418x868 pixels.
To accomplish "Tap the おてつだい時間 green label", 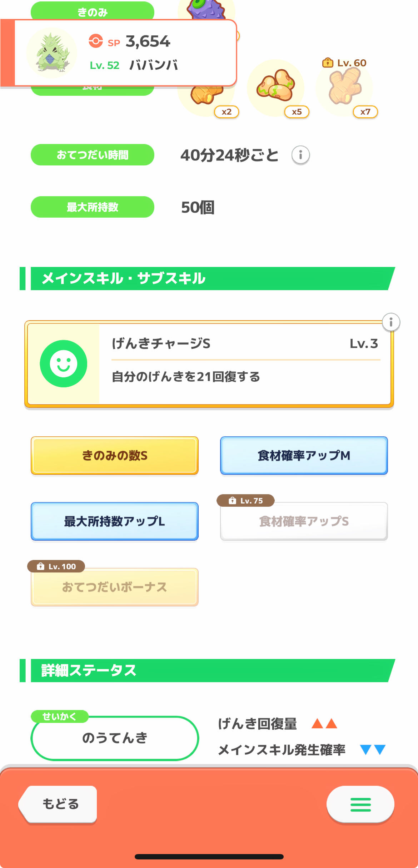I will click(x=93, y=155).
